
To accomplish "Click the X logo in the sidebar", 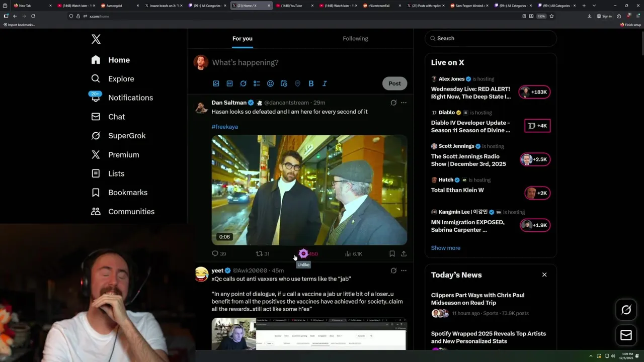I will [96, 39].
